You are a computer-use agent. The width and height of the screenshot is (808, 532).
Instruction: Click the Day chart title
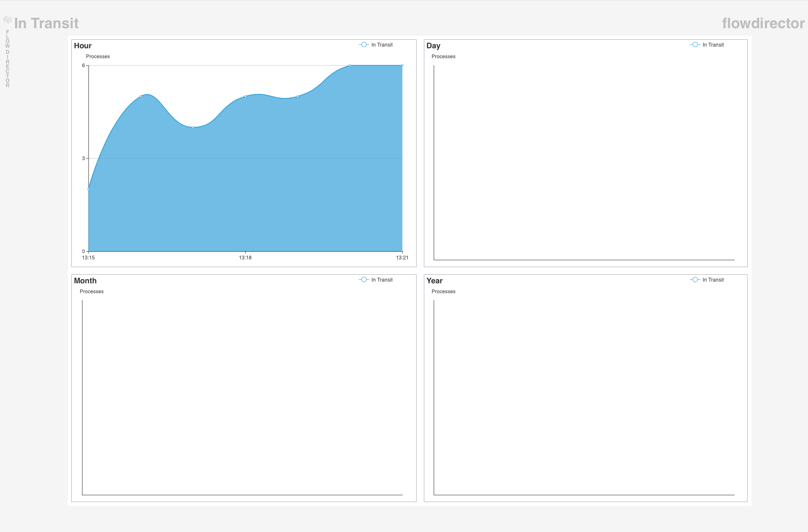coord(433,46)
